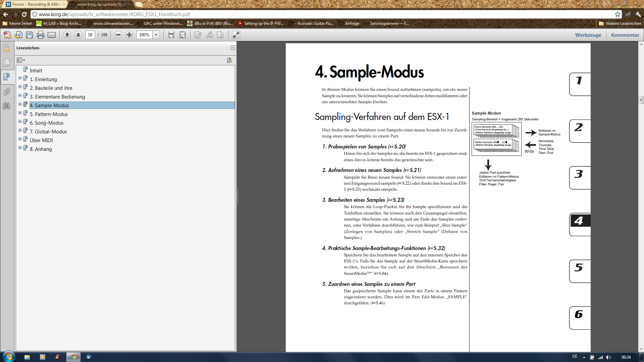
Task: Open search binoculars panel
Action: [x=6, y=106]
